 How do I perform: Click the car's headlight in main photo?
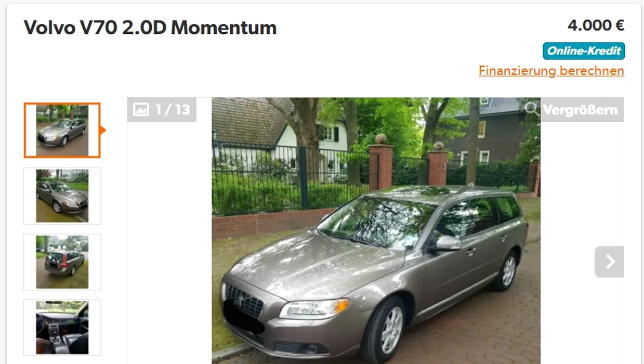pyautogui.click(x=314, y=308)
